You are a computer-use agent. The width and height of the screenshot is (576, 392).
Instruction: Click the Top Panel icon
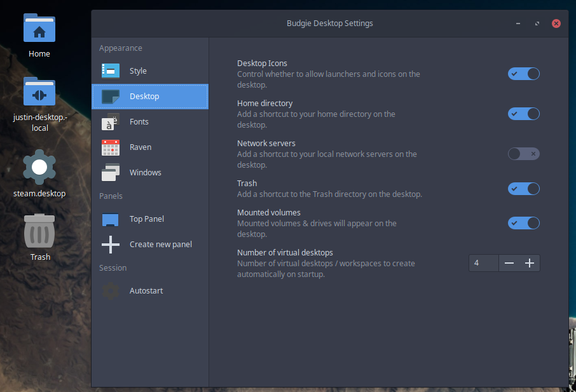111,219
